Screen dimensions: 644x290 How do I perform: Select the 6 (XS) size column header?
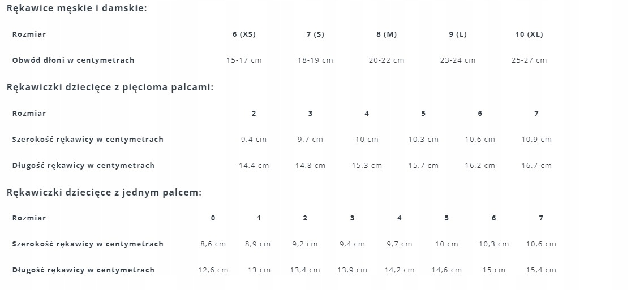pyautogui.click(x=244, y=34)
